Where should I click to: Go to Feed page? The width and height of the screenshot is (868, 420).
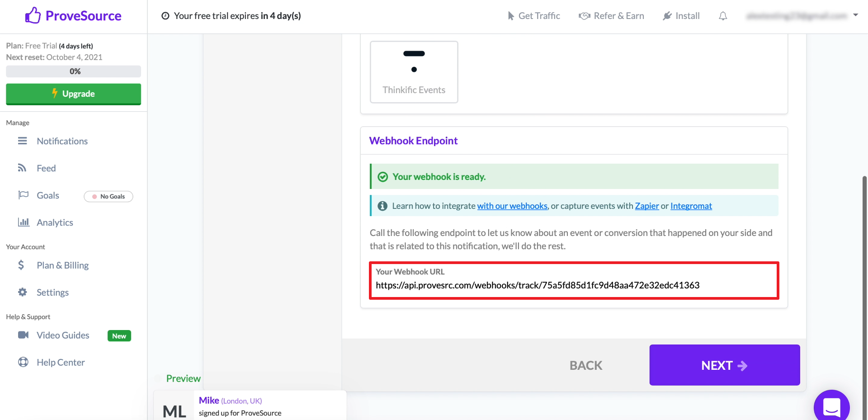46,168
